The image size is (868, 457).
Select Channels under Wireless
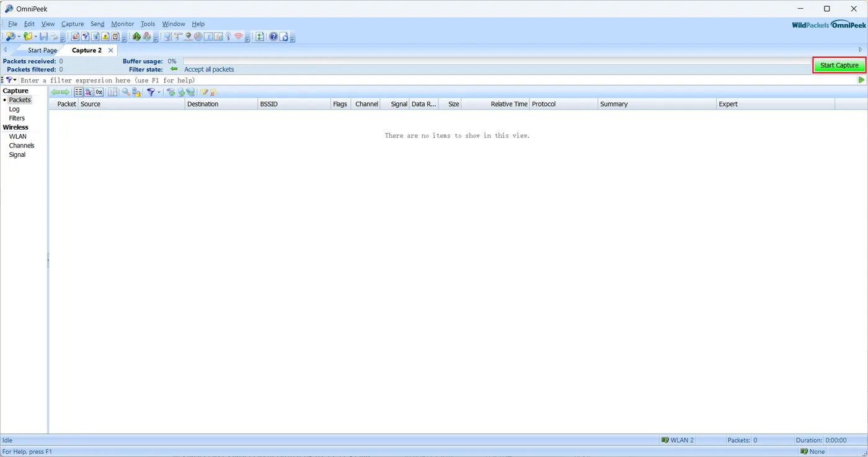click(22, 146)
